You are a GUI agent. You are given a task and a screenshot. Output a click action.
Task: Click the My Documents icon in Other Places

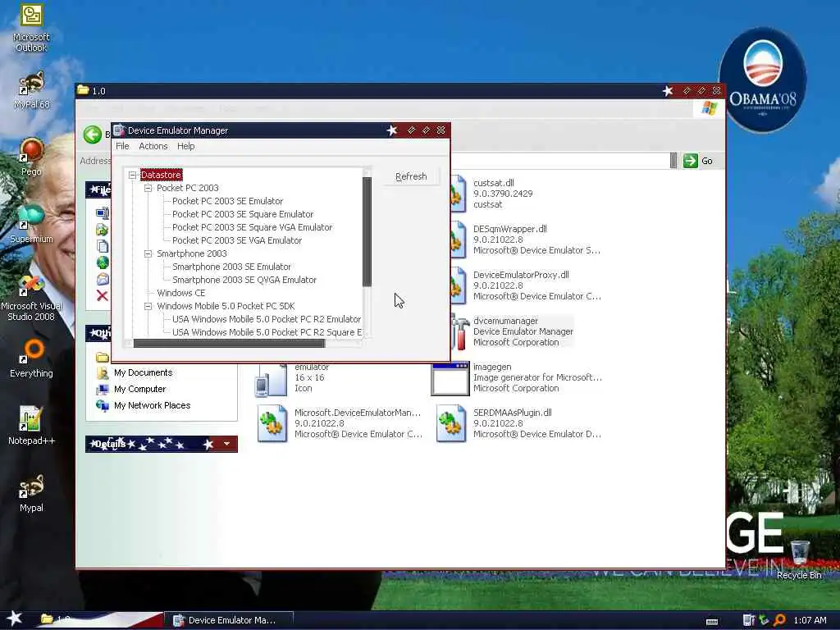pyautogui.click(x=103, y=373)
